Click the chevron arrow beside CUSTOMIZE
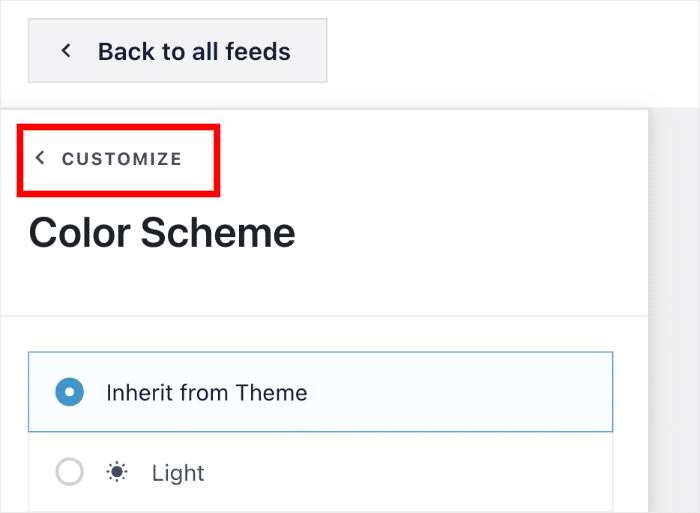The image size is (700, 513). click(x=40, y=158)
